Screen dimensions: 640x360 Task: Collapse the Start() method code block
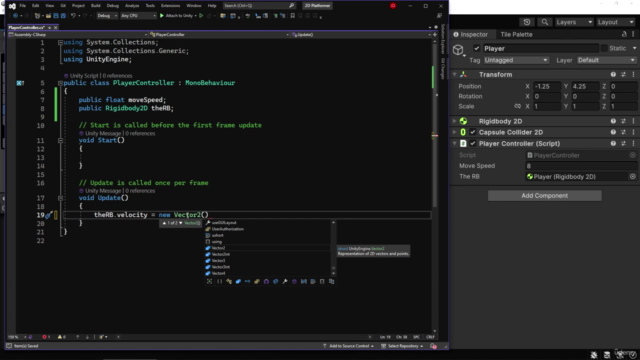pyautogui.click(x=60, y=140)
